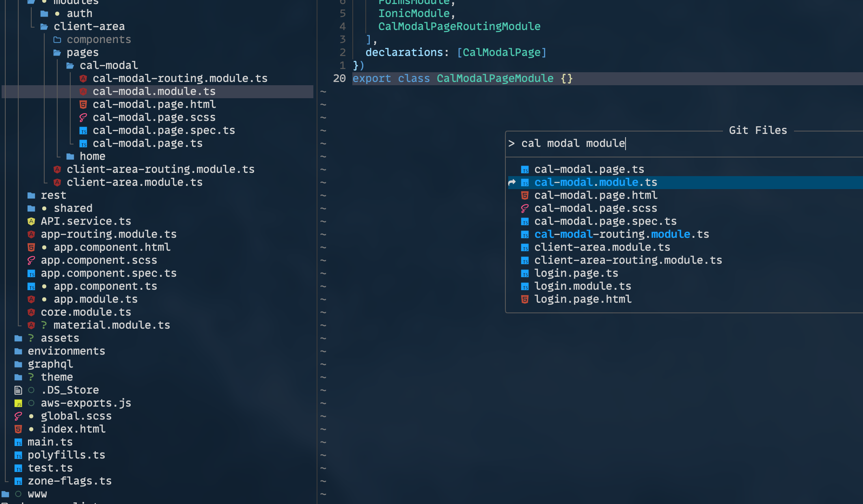Open client-area.module.ts from the file tree

click(134, 182)
